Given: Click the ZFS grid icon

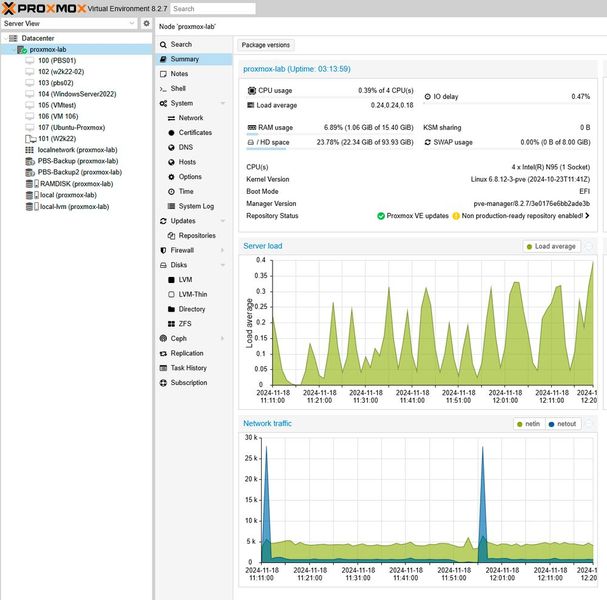Looking at the screenshot, I should coord(171,324).
